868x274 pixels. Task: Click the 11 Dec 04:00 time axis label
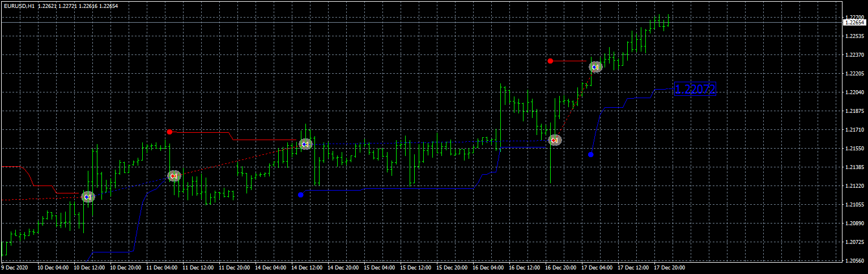point(161,267)
